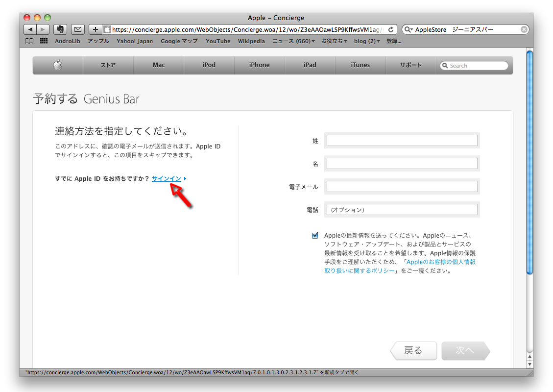Go back with the Safari back arrow

[x=30, y=29]
